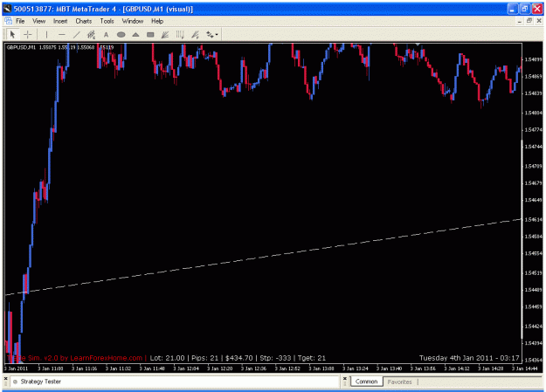Click the '3 Jan 12:52' time axis label
Screen dimensions: 546x392
[x=287, y=368]
